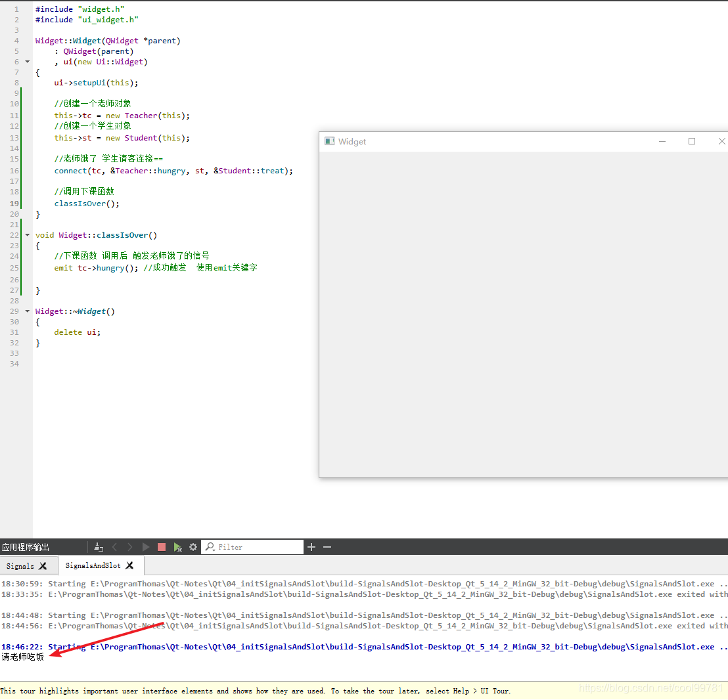Zoom in output text with the plus icon
The image size is (728, 700).
point(311,547)
